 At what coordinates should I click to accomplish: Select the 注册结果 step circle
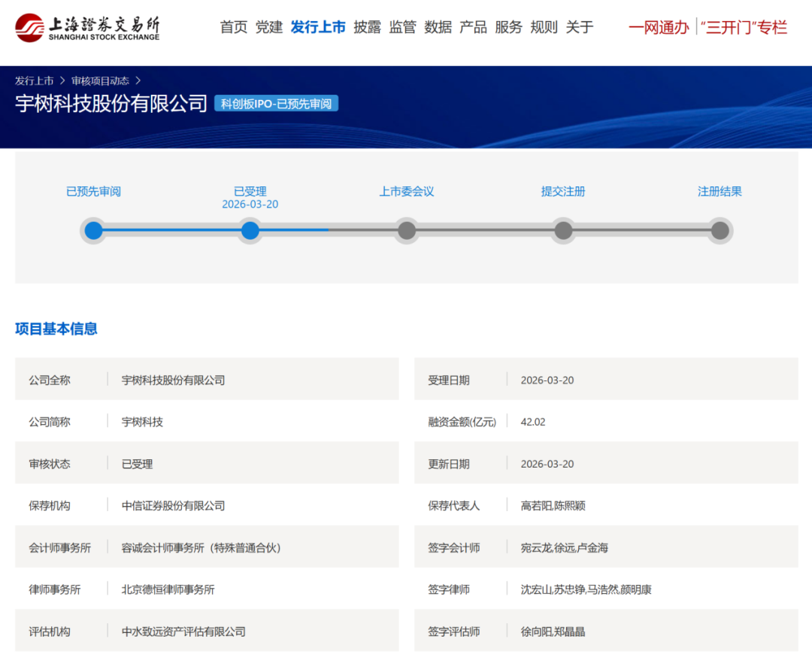click(720, 230)
